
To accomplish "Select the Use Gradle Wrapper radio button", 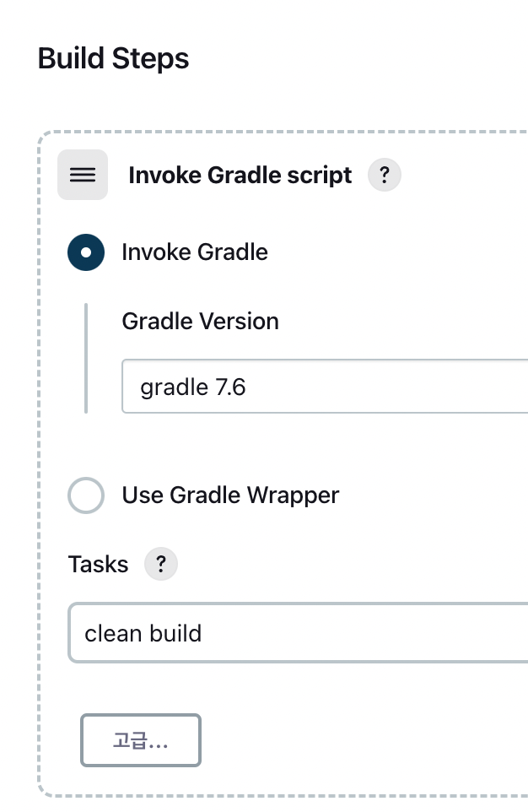I will coord(86,495).
